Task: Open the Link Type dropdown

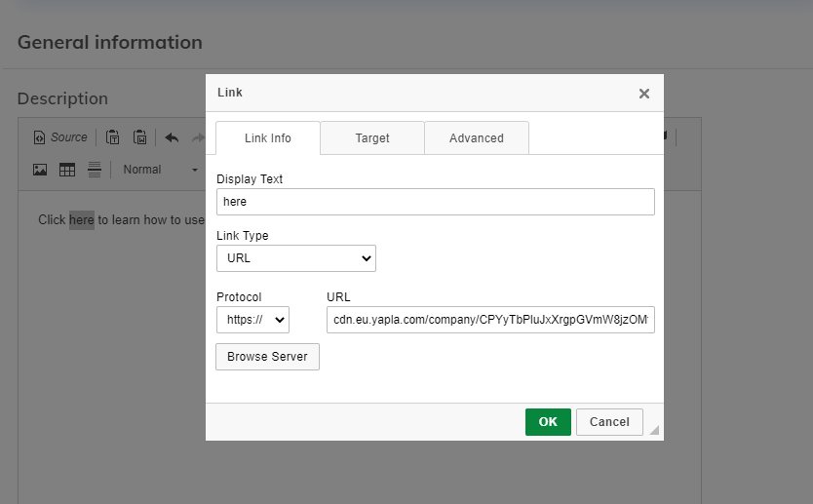Action: coord(295,258)
